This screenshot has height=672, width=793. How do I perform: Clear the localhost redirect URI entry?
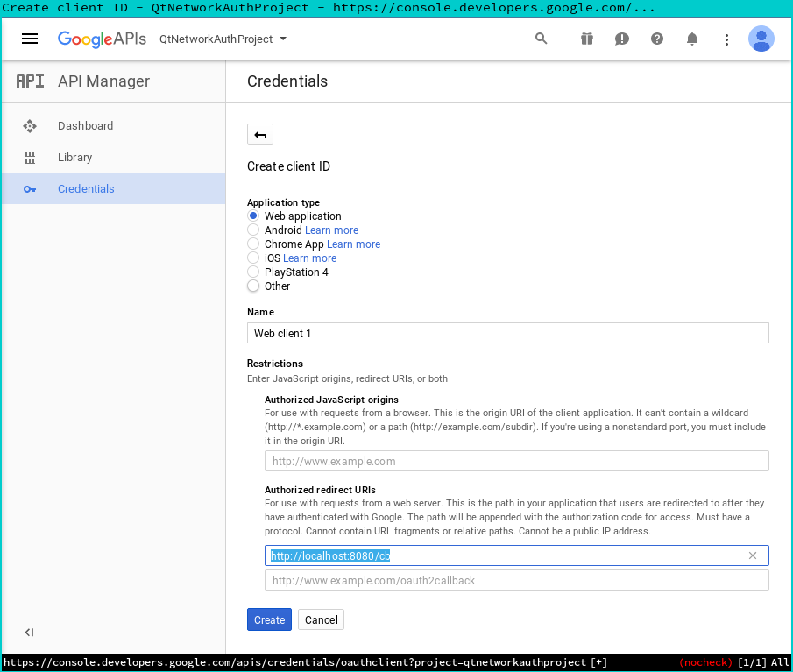(753, 555)
